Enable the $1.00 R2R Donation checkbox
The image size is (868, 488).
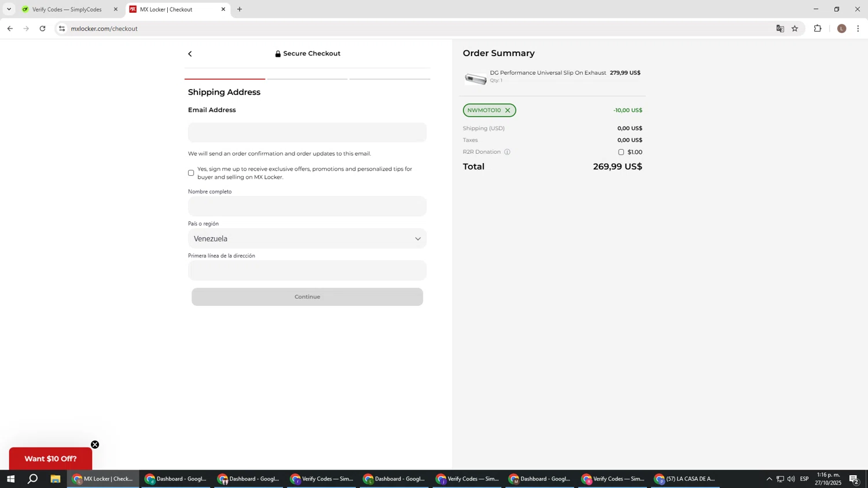pyautogui.click(x=621, y=152)
